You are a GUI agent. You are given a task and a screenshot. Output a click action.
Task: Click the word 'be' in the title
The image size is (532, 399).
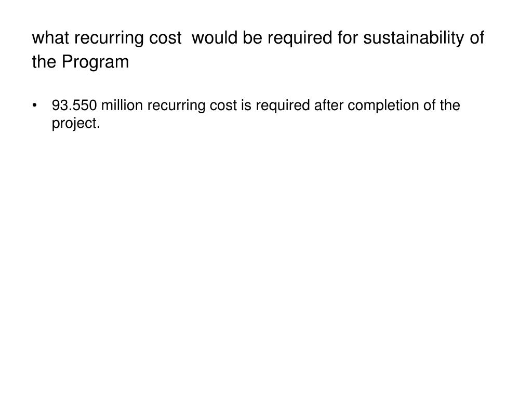252,37
